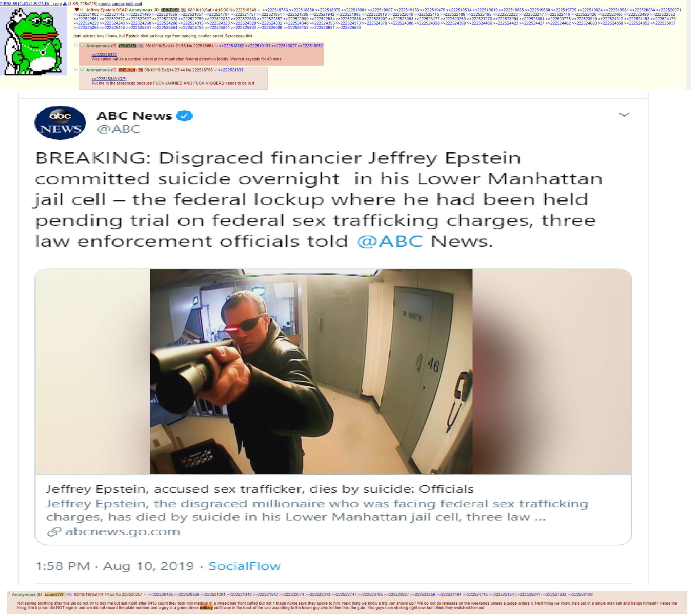Tick the checkbox on the Jeffrey Epstein DEAD post

click(82, 10)
